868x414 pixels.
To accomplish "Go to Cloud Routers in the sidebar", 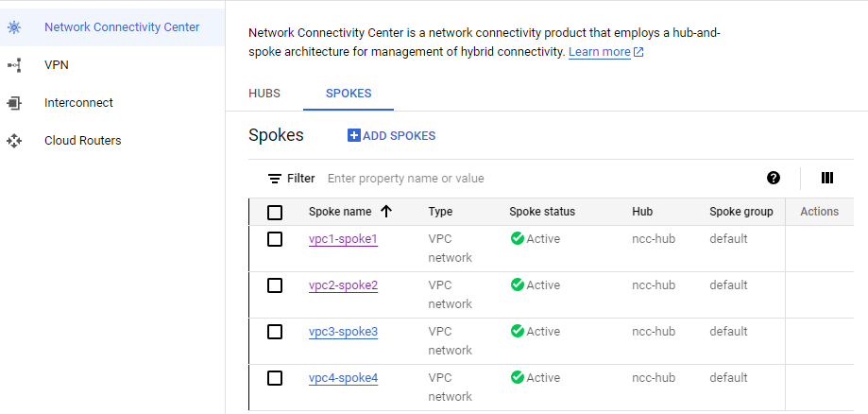I will (x=82, y=141).
